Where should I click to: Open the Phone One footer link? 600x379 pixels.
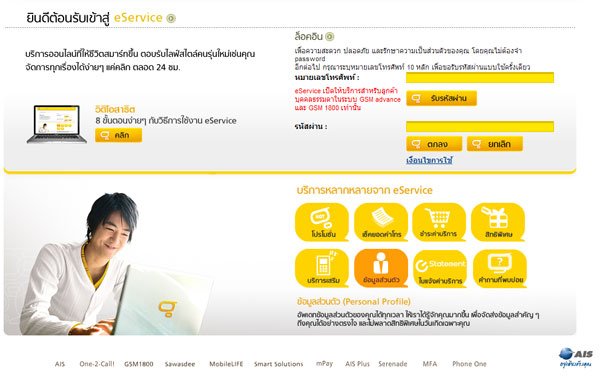[469, 364]
